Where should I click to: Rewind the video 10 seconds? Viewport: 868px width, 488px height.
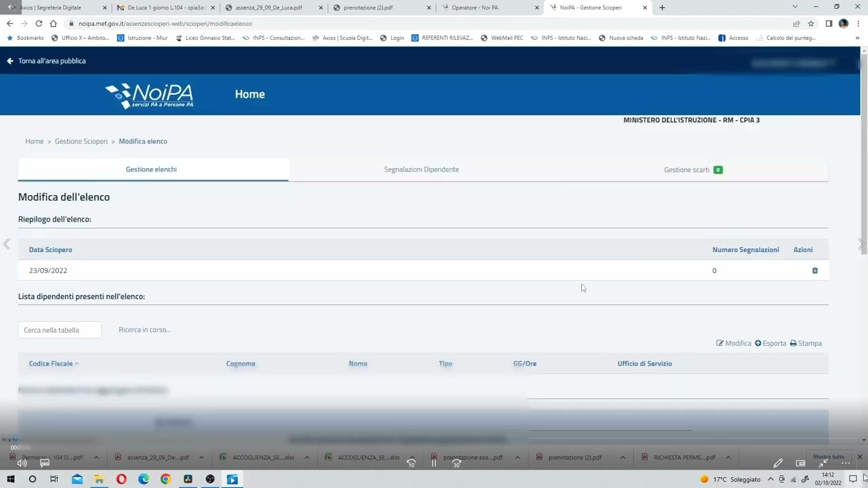click(x=412, y=463)
